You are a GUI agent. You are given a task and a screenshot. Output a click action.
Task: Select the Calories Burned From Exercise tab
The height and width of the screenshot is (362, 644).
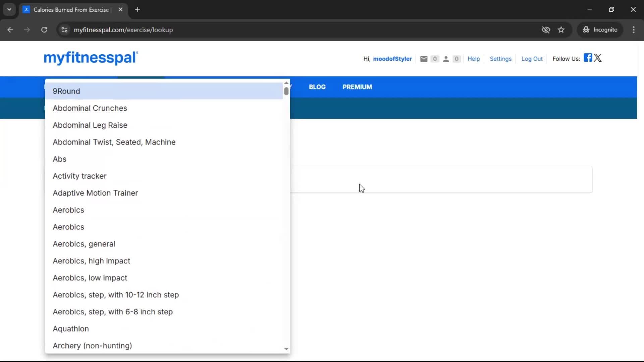coord(73,10)
